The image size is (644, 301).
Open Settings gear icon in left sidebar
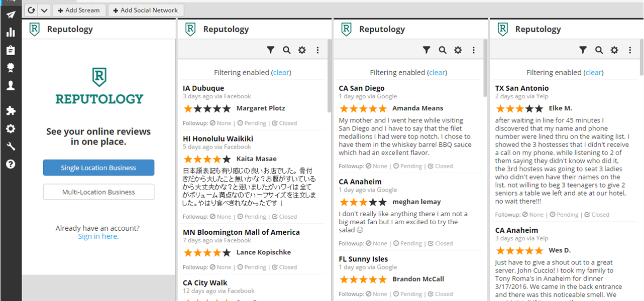11,129
